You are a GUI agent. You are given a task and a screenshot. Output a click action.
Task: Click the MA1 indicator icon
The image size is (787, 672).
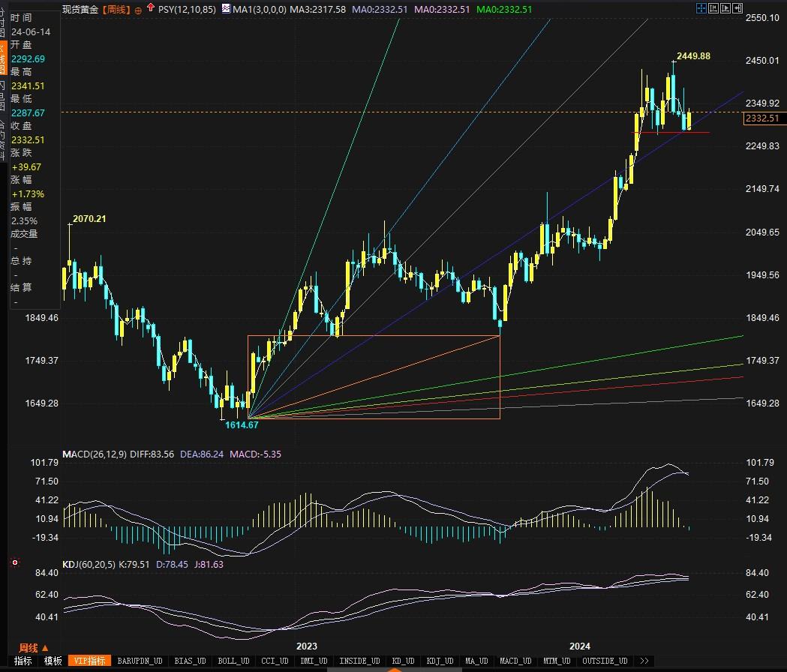tap(226, 9)
